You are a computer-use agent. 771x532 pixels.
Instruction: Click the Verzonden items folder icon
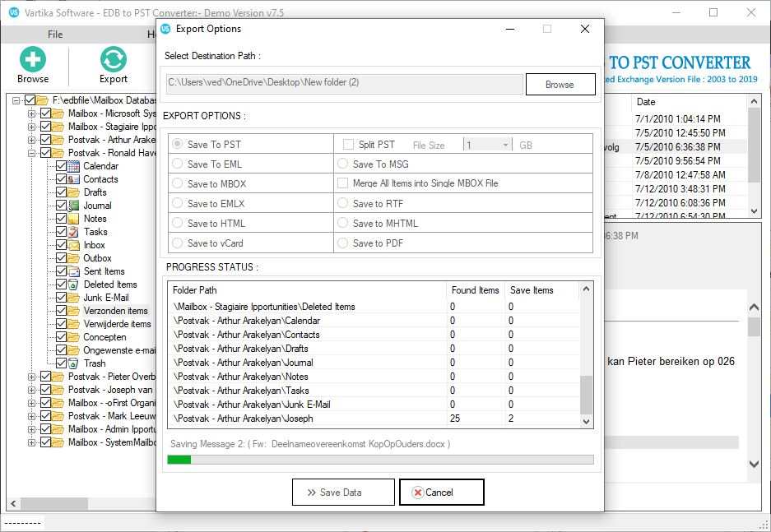click(74, 311)
